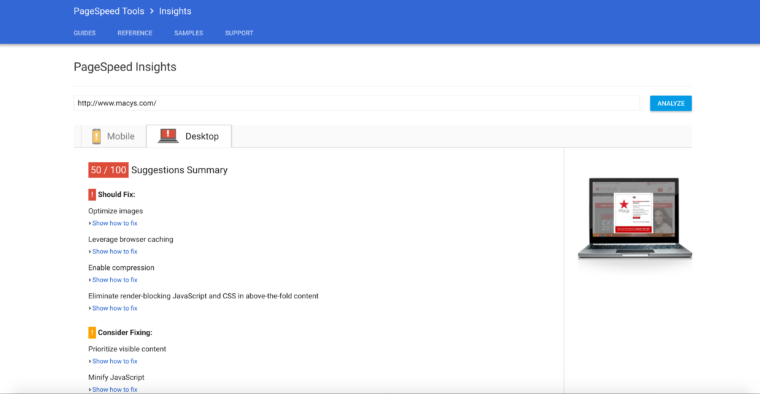
Task: Click the URL input field with macys.com
Action: (x=357, y=103)
